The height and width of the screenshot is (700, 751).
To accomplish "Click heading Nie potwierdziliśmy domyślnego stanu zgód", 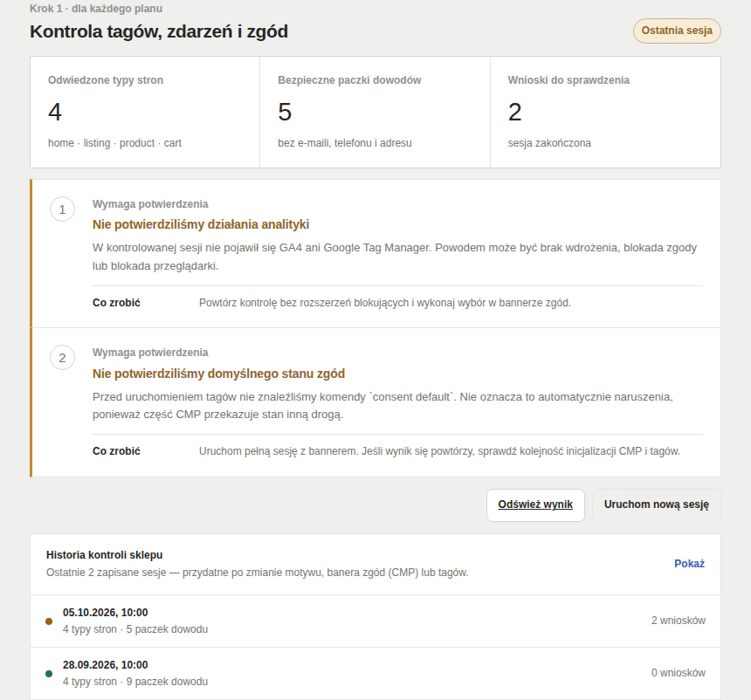I will pyautogui.click(x=218, y=374).
